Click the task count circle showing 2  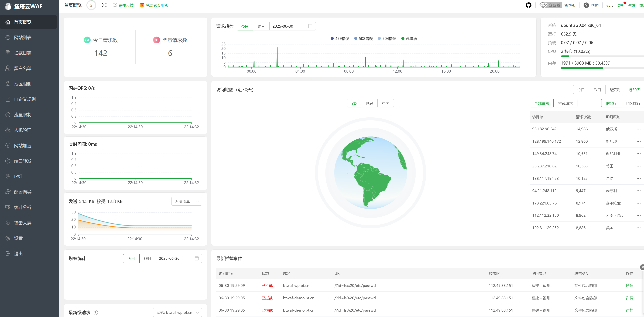point(91,5)
